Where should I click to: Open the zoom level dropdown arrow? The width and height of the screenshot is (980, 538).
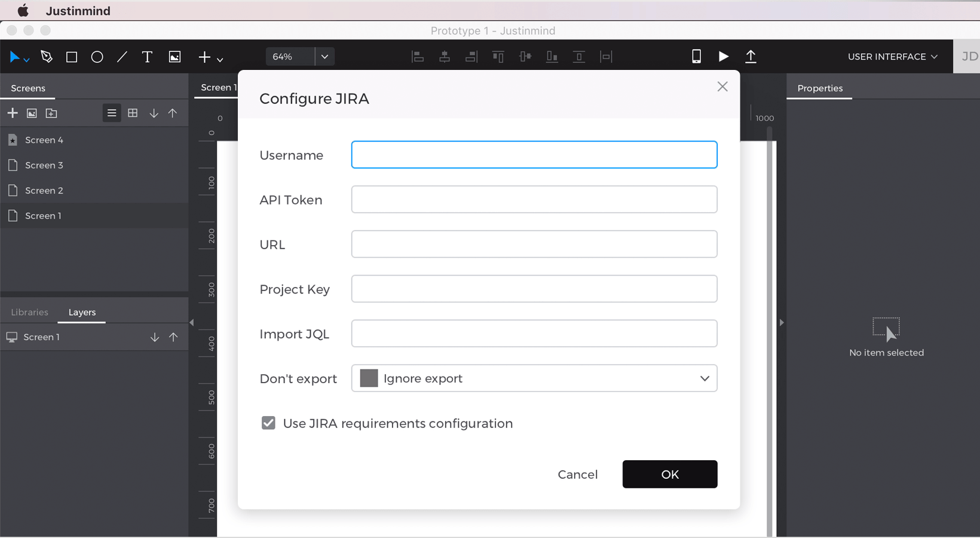(324, 57)
